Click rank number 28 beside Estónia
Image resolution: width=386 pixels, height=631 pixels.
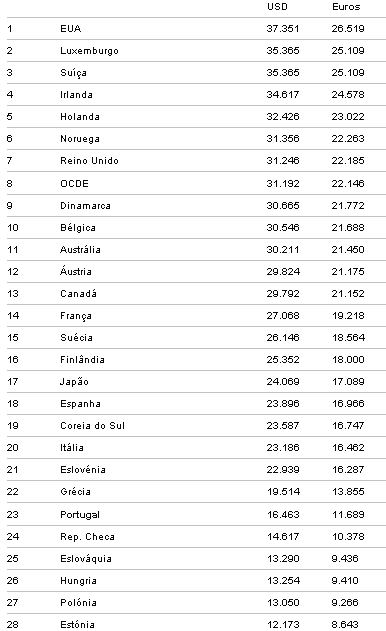point(12,625)
